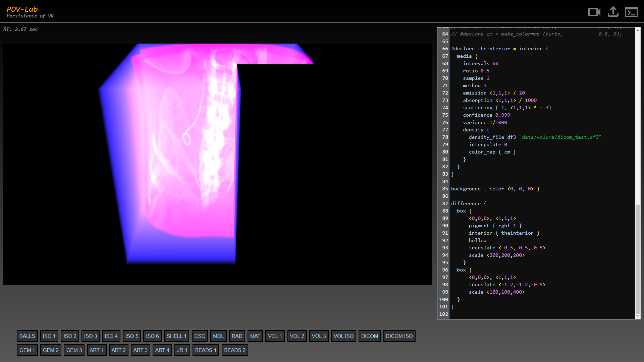Open the terminal console icon
The width and height of the screenshot is (644, 362).
tap(631, 12)
